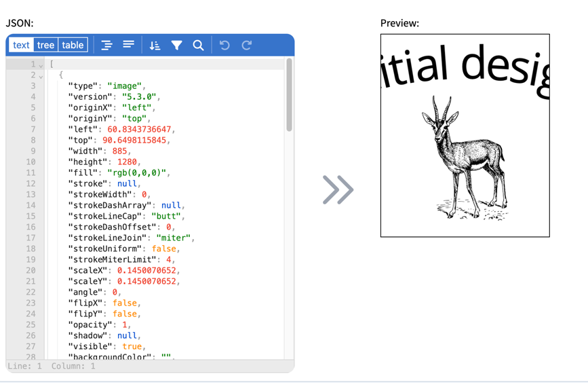Screen dimensions: 588x383
Task: Switch to tree mode tab
Action: (x=45, y=45)
